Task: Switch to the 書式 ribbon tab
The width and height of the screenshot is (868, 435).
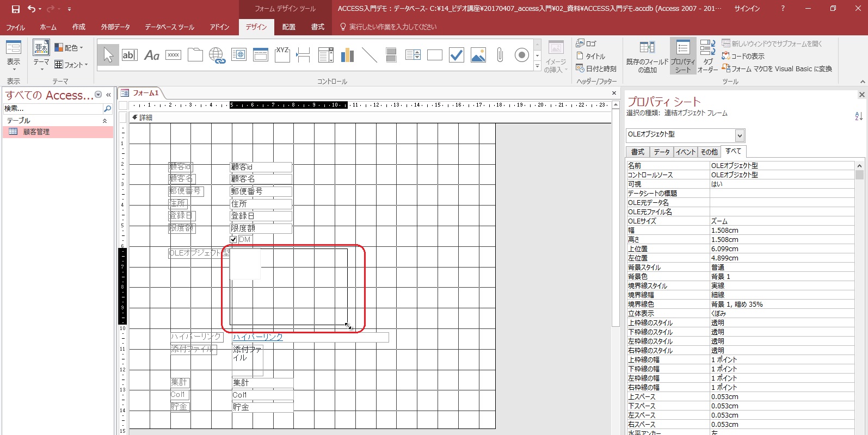Action: [318, 27]
